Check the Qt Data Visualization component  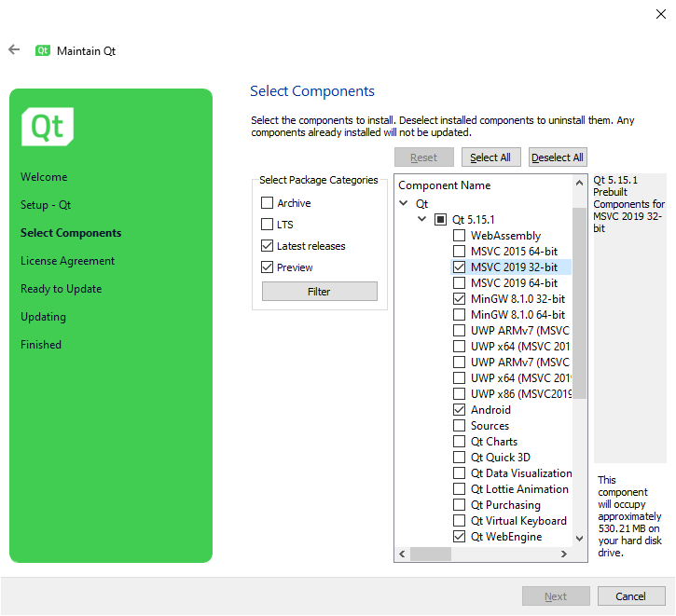459,473
